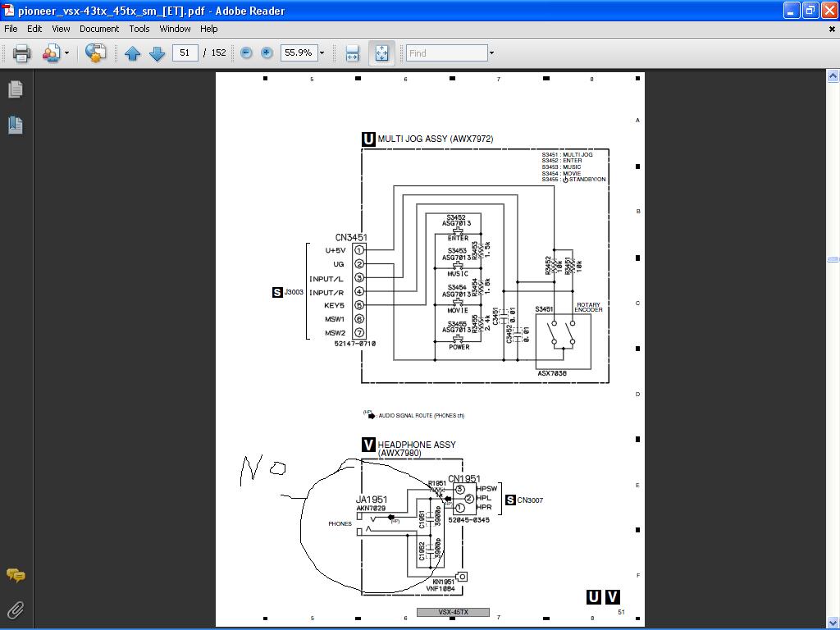Show the Bookmarks panel
The width and height of the screenshot is (840, 630).
point(16,125)
